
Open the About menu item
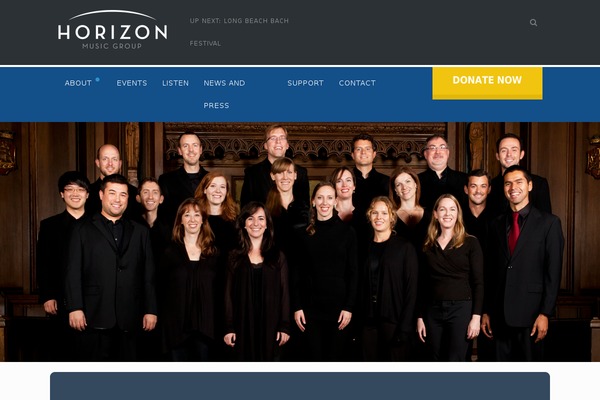[x=78, y=83]
